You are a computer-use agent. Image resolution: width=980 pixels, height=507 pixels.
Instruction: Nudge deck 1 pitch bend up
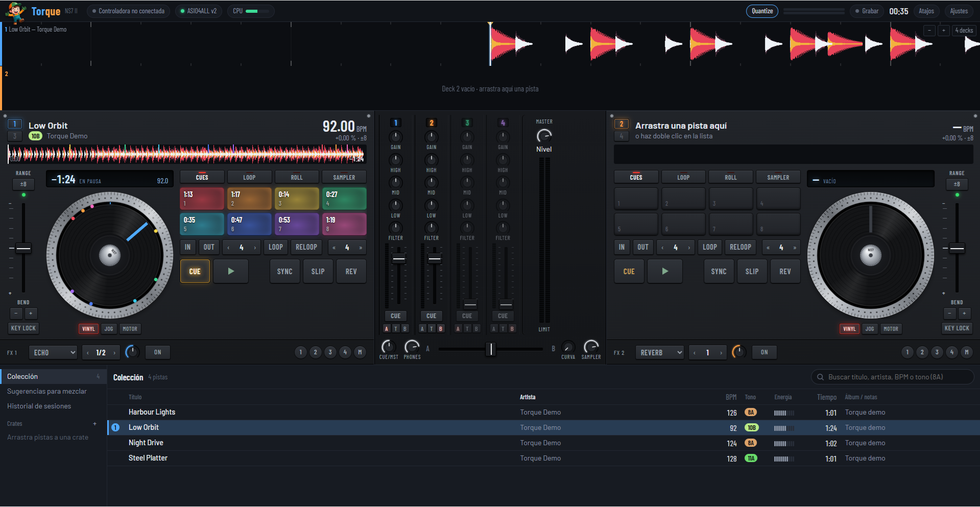tap(31, 313)
